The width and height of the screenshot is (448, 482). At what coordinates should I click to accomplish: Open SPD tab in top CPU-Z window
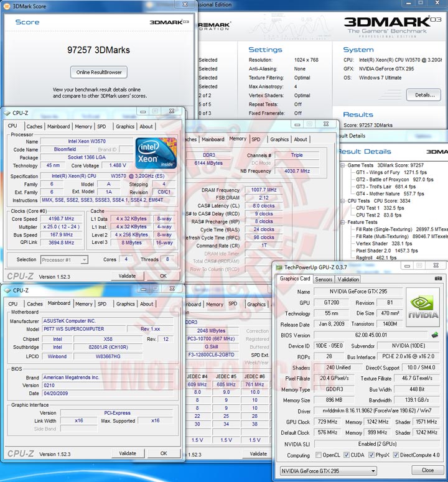click(101, 126)
